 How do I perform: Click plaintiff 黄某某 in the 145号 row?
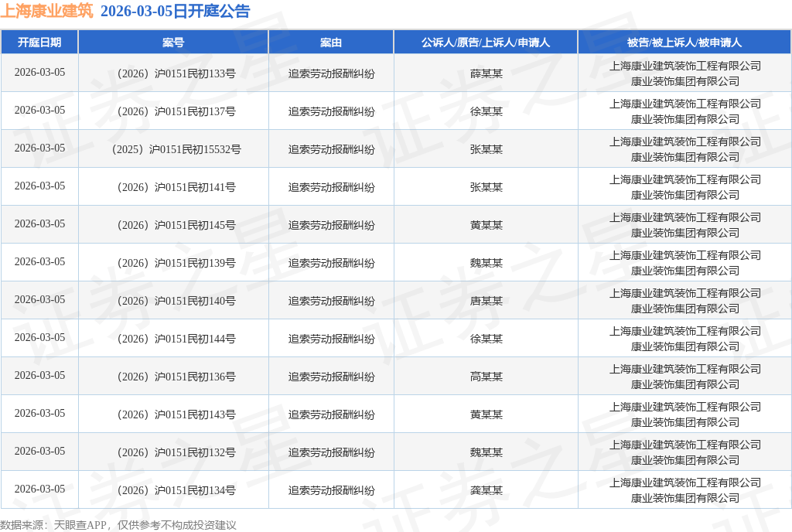tap(486, 225)
